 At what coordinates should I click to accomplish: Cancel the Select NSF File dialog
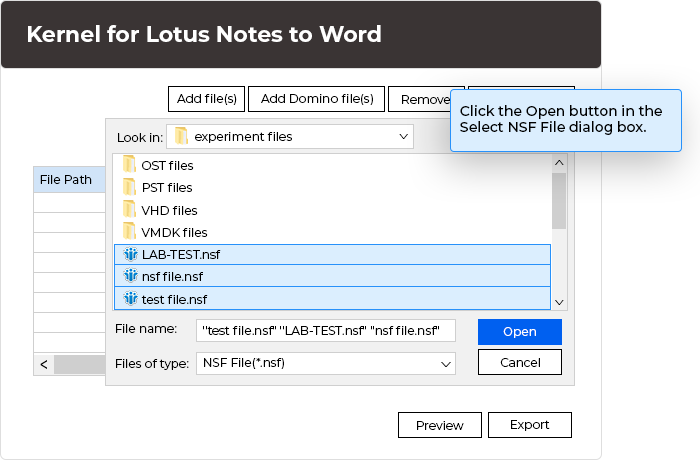520,362
